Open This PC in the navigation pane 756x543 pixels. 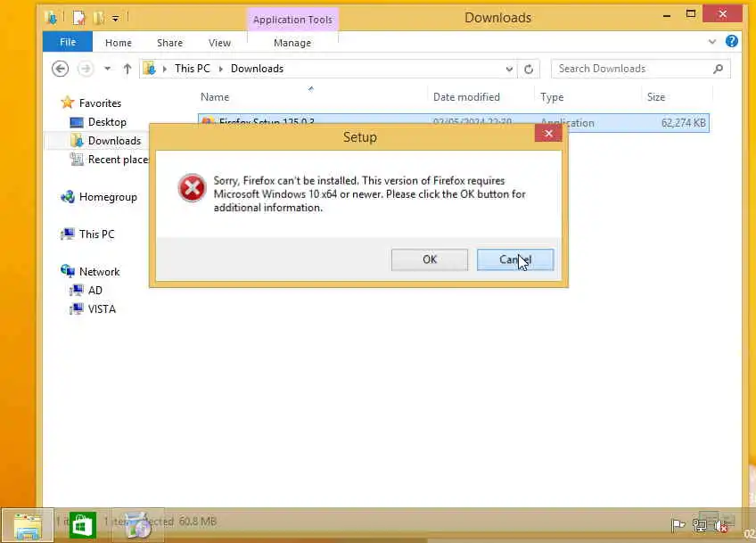pos(96,234)
